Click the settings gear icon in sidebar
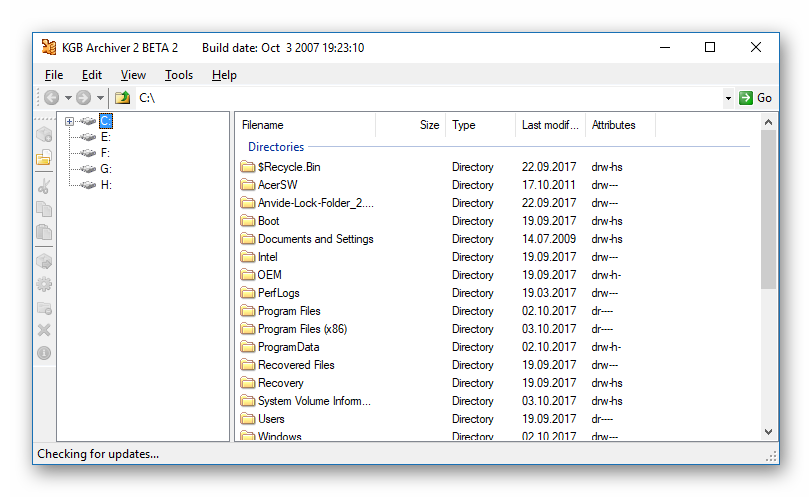 click(x=44, y=284)
